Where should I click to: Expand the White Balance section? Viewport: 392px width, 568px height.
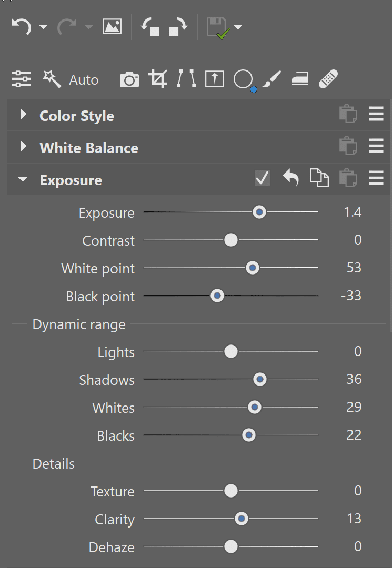click(x=23, y=147)
